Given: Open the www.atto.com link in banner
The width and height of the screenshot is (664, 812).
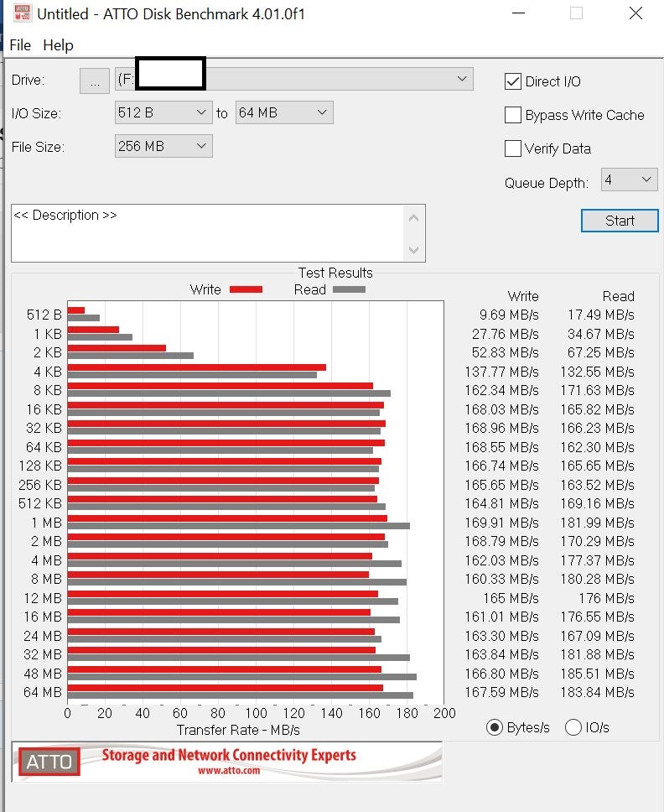Looking at the screenshot, I should 229,771.
